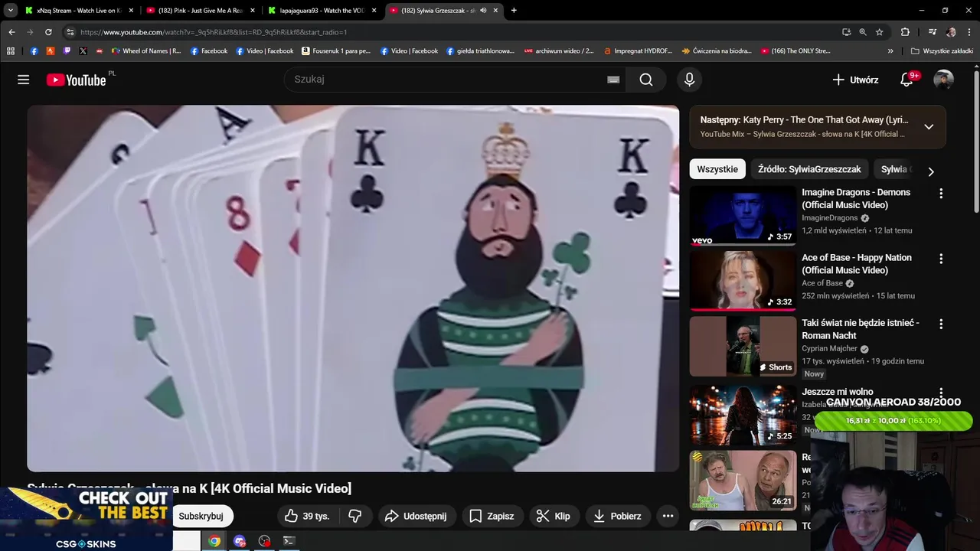This screenshot has height=551, width=980.
Task: Open the ImagineDragons channel name
Action: click(x=830, y=218)
